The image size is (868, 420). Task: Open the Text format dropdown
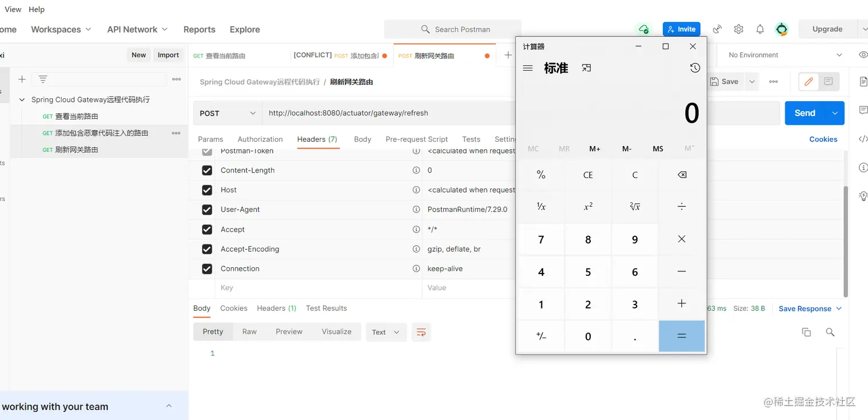[386, 332]
